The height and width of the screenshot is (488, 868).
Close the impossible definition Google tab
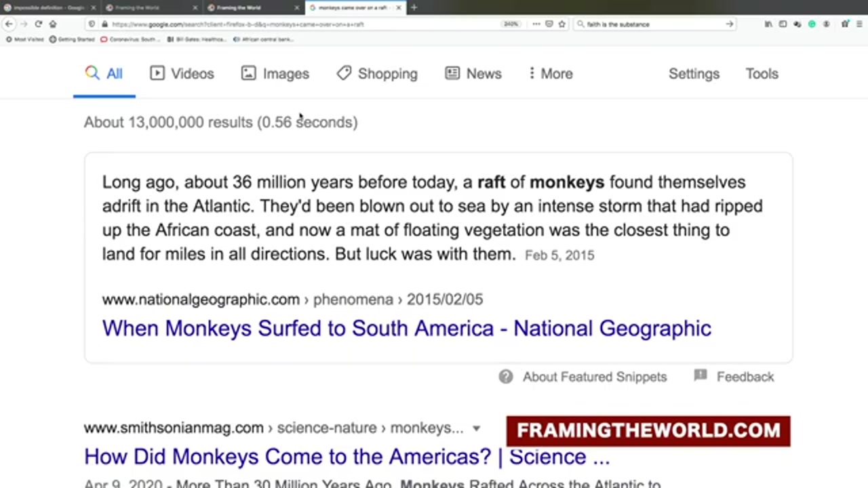pyautogui.click(x=94, y=7)
